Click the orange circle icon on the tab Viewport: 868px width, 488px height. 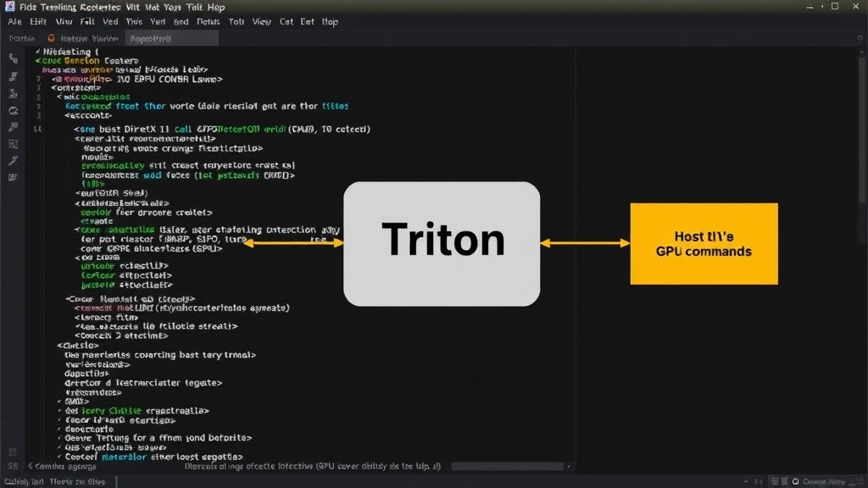51,38
